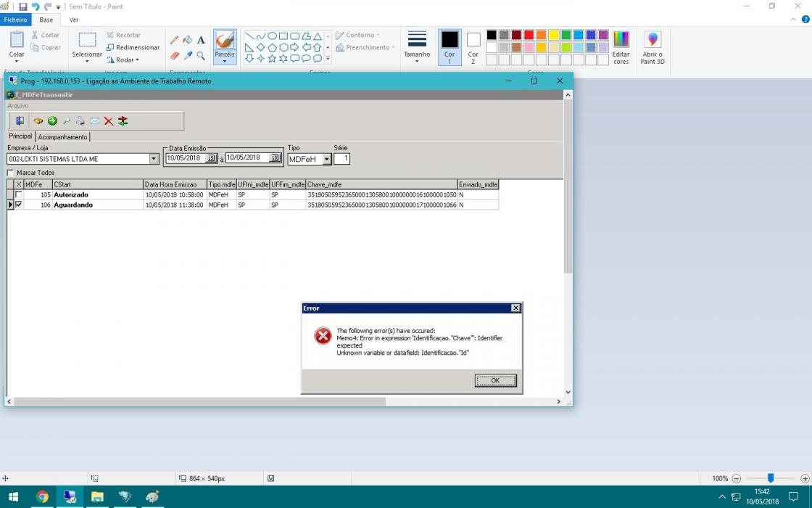Open the Arquivo menu in MDFe window

(x=18, y=106)
